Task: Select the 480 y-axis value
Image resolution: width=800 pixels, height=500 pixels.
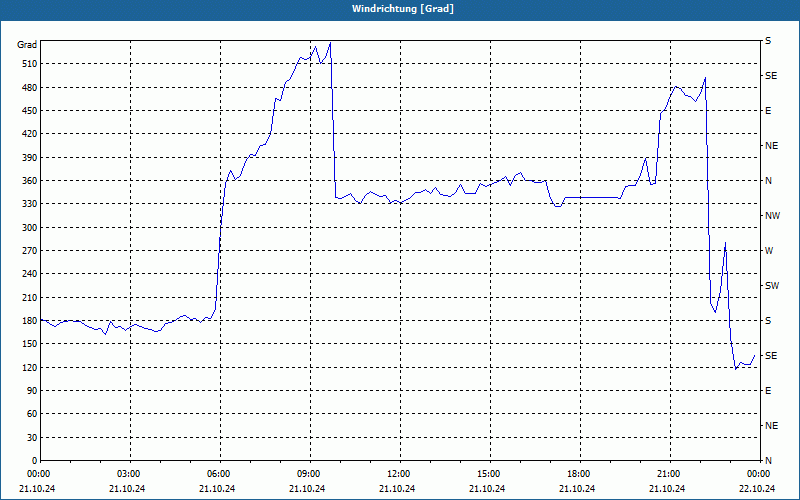Action: coord(30,88)
